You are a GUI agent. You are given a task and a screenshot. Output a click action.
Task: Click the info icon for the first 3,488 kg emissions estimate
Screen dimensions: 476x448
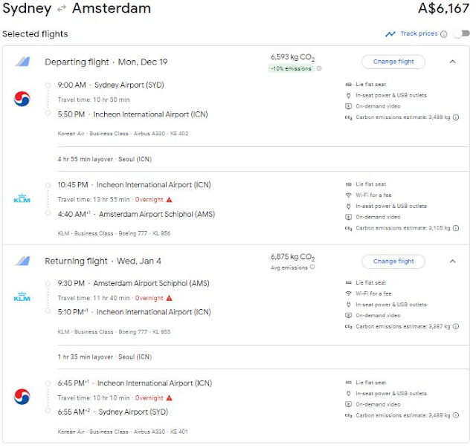pyautogui.click(x=456, y=117)
